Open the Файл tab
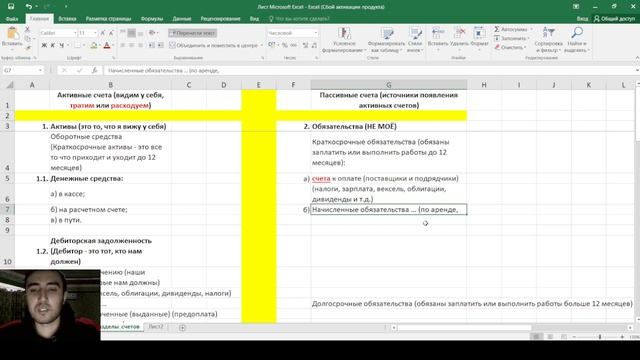The width and height of the screenshot is (640, 360). coord(12,18)
